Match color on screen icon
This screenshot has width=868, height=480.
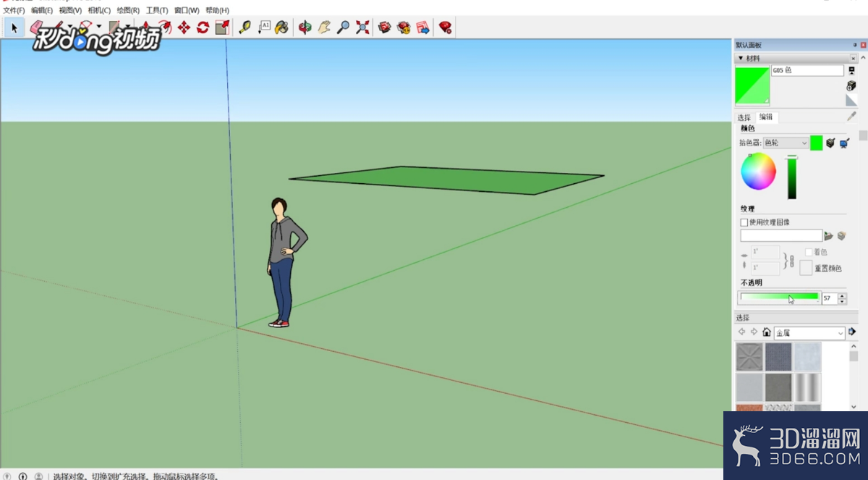(844, 143)
